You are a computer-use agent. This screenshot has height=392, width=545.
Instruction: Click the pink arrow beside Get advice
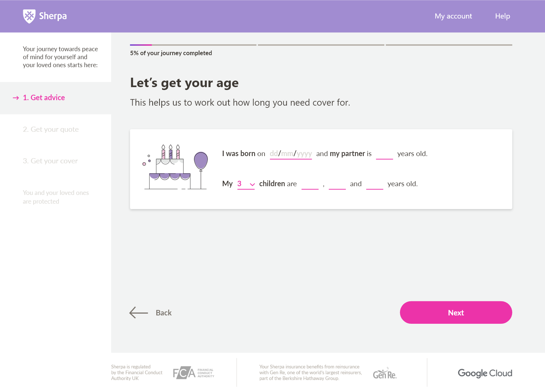pyautogui.click(x=16, y=98)
